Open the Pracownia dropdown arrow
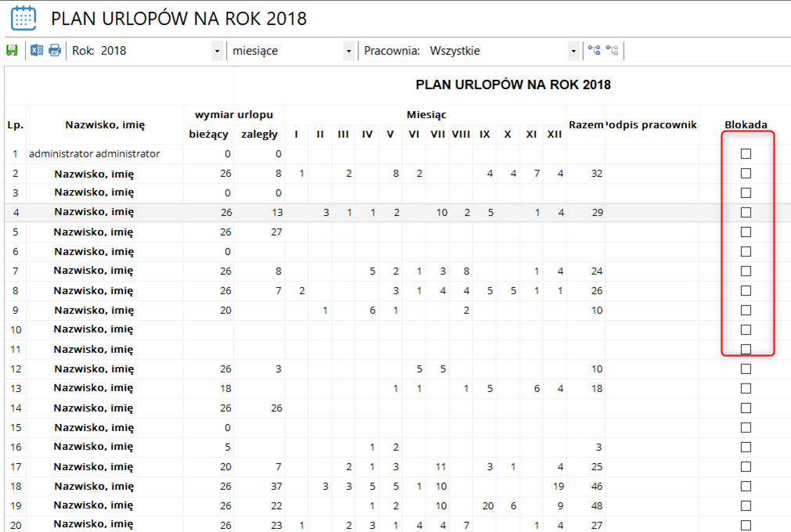The image size is (791, 532). [573, 51]
